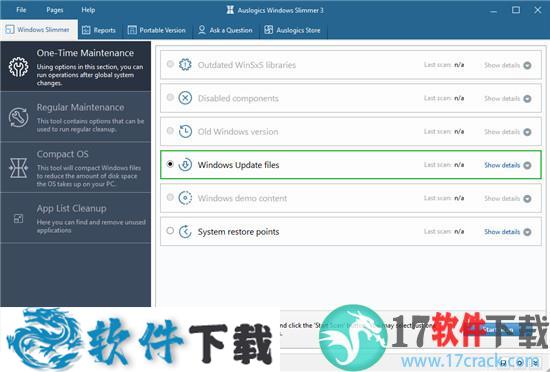The height and width of the screenshot is (372, 550).
Task: Click Ask a Question person icon
Action: tap(202, 30)
